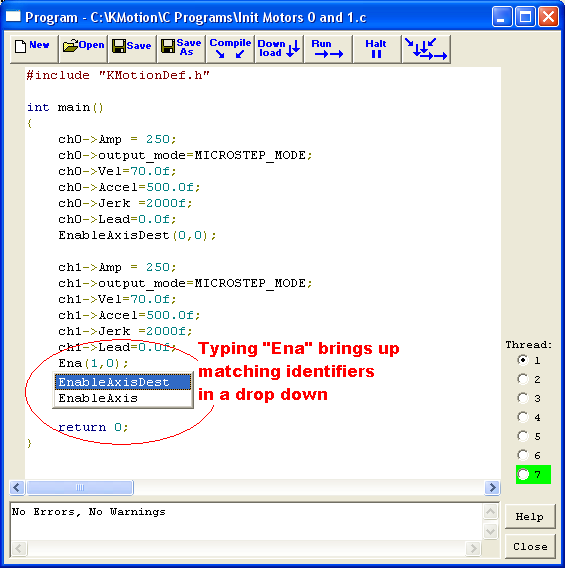
Task: Click line 'ch0->Amp = 250;'
Action: [x=117, y=139]
